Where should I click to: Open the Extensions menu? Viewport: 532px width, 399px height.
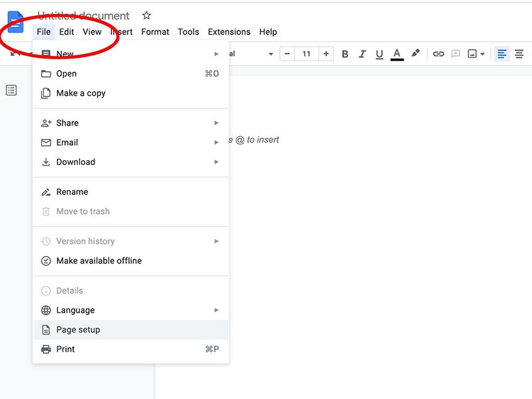point(229,31)
